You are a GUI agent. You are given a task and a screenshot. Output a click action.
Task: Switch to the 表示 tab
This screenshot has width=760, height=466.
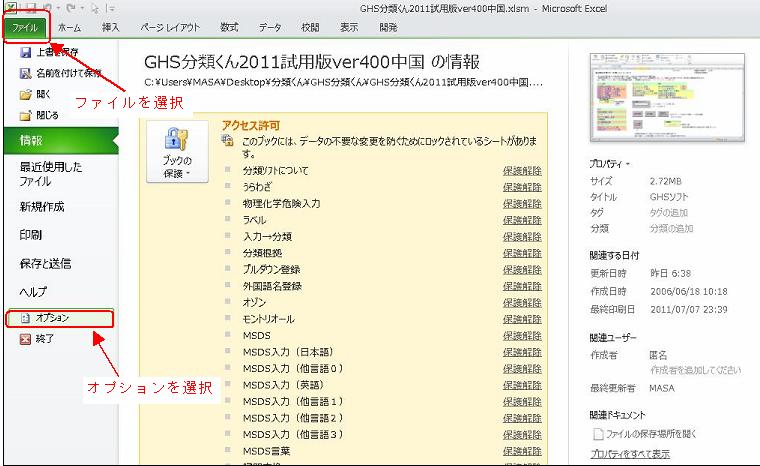click(x=349, y=28)
